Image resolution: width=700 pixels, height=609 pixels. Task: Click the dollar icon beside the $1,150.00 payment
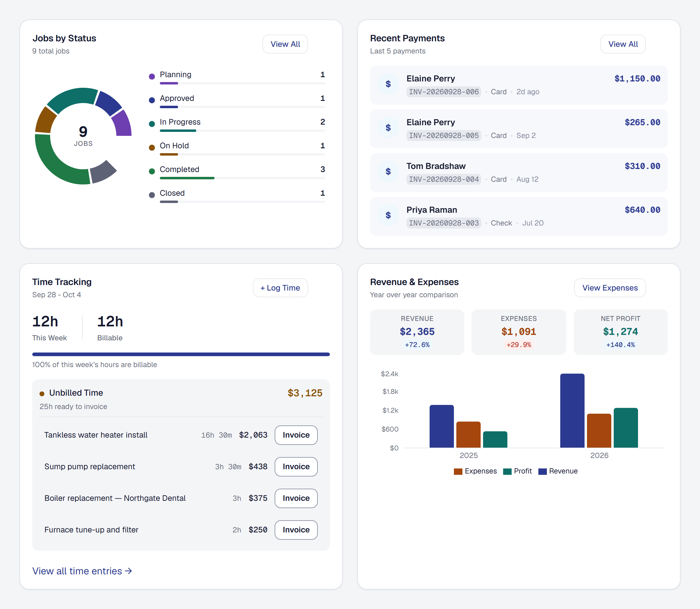[388, 84]
